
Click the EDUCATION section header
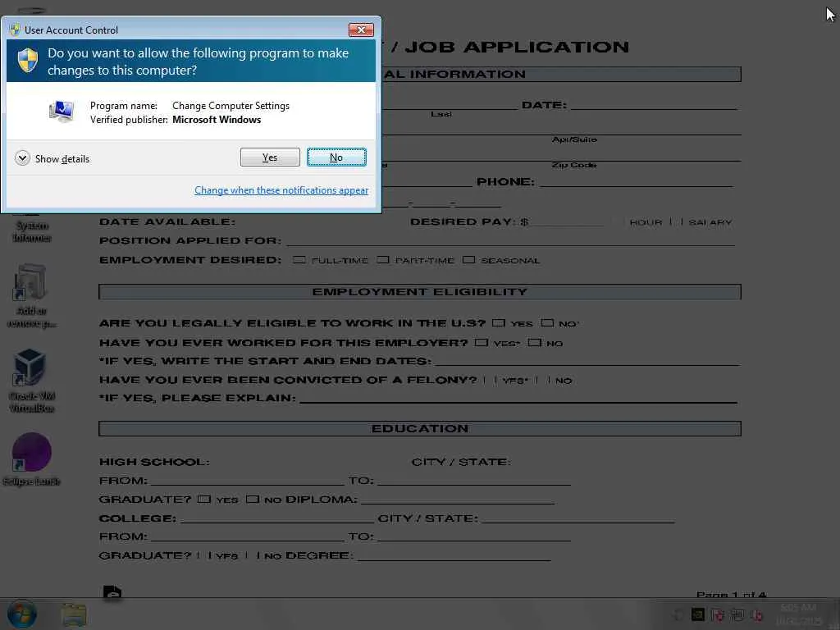(420, 428)
